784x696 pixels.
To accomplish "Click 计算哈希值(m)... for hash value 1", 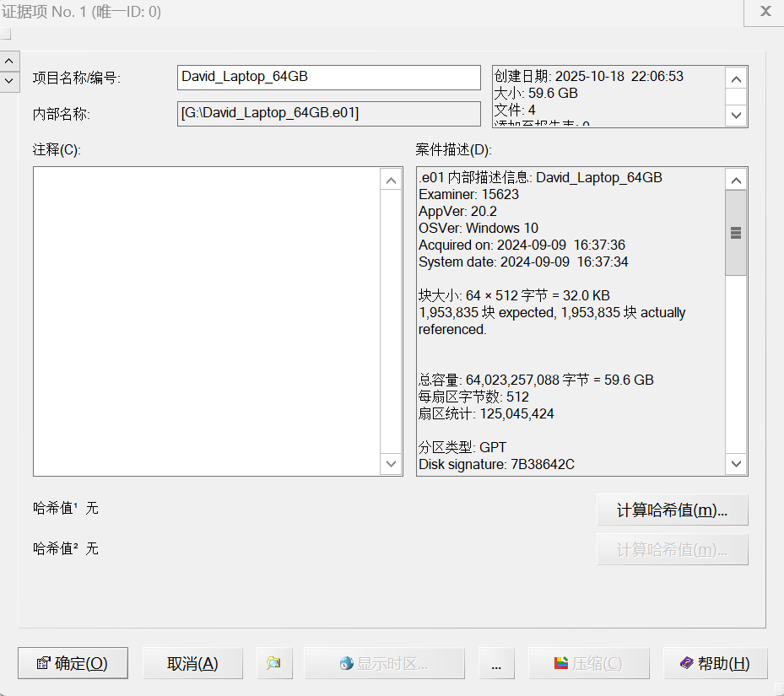I will (672, 510).
